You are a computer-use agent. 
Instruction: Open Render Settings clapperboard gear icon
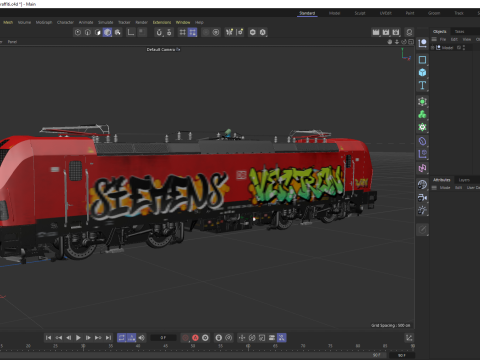[x=396, y=32]
